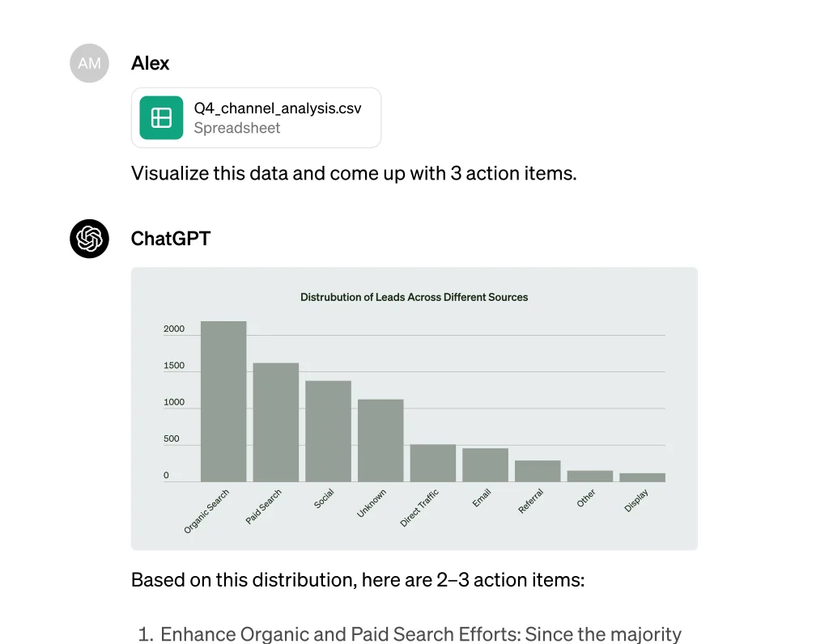Click the Social axis label
The image size is (829, 644).
(324, 500)
